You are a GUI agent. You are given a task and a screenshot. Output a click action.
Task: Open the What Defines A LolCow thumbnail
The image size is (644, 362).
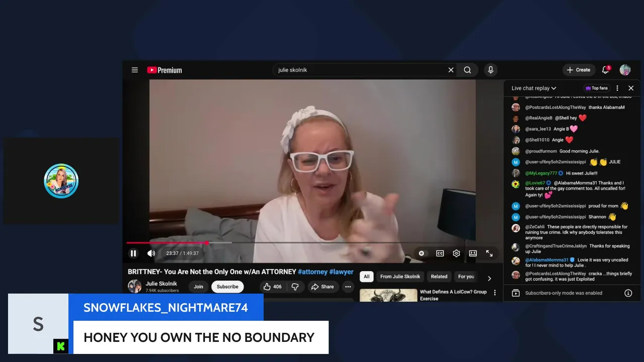point(388,295)
